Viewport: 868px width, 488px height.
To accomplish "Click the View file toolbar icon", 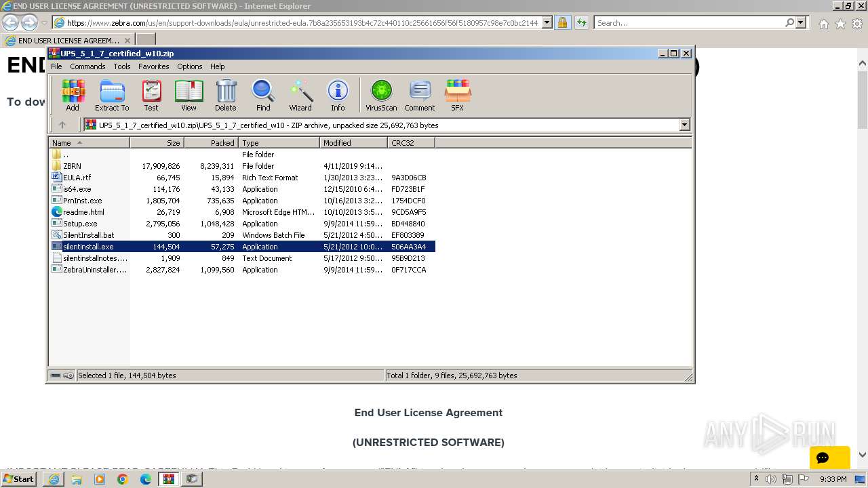I will point(189,95).
